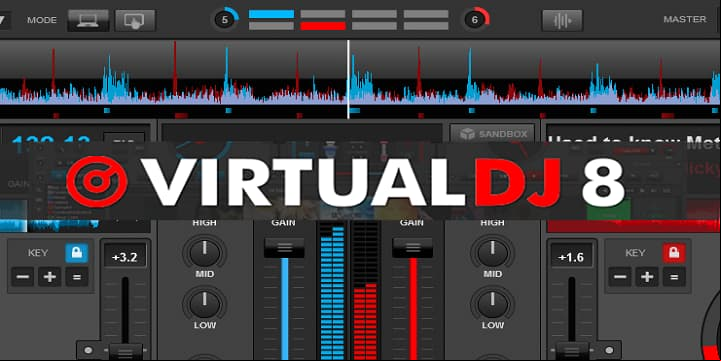Click the deck 5 selector knob
This screenshot has width=721, height=361.
coord(224,20)
